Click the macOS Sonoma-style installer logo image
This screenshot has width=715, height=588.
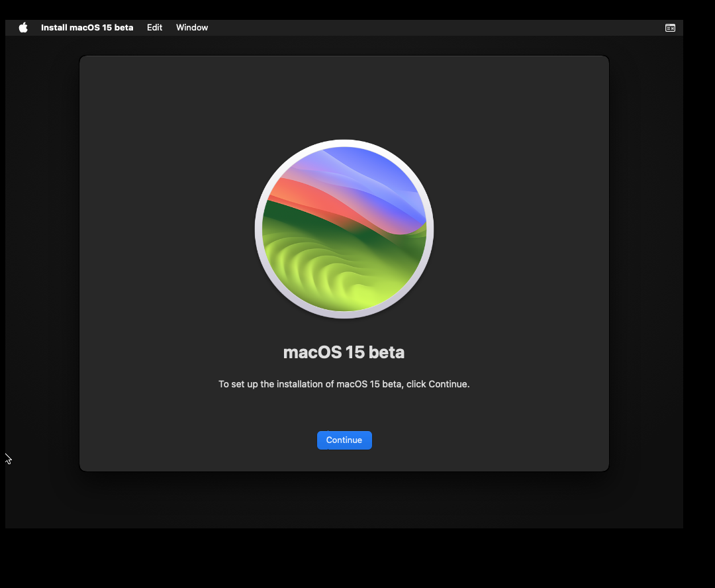344,229
